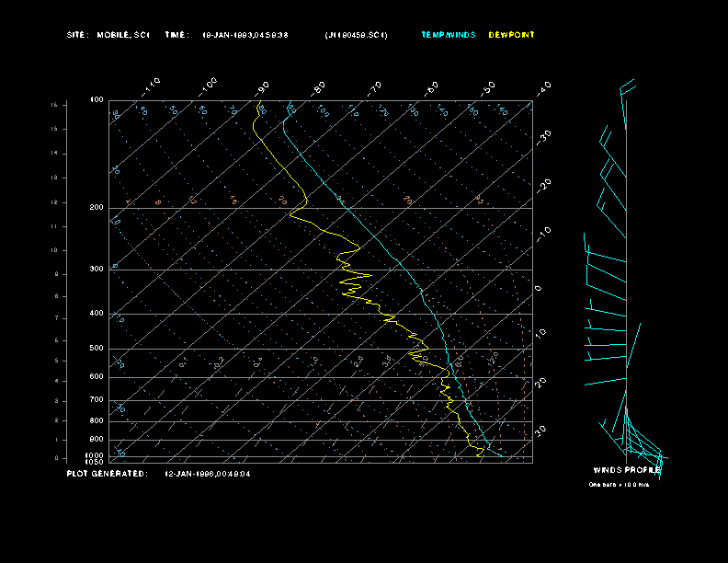Click the 700 pressure level label
The width and height of the screenshot is (728, 563).
(x=97, y=399)
